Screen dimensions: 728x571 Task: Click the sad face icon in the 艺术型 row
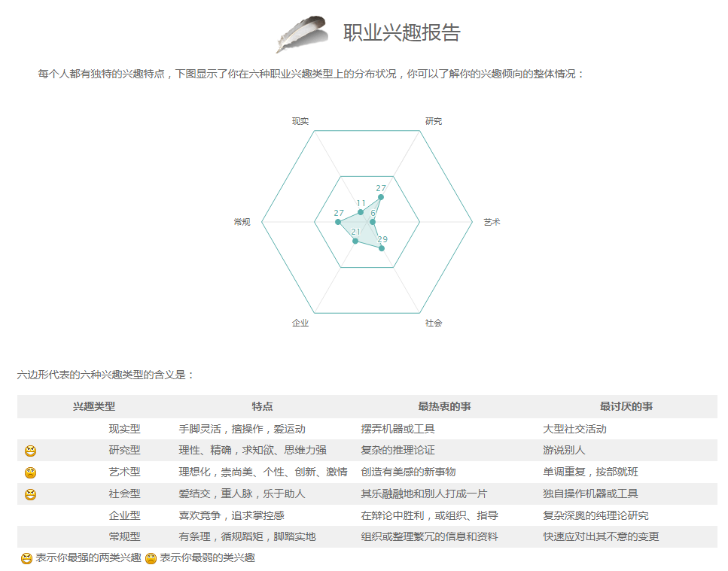pyautogui.click(x=30, y=473)
